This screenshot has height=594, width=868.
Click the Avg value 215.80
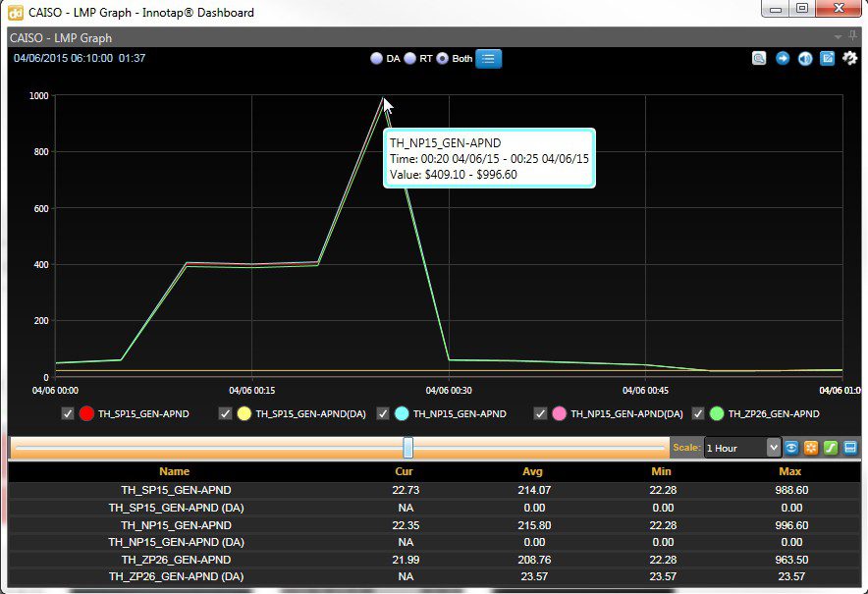pos(534,525)
